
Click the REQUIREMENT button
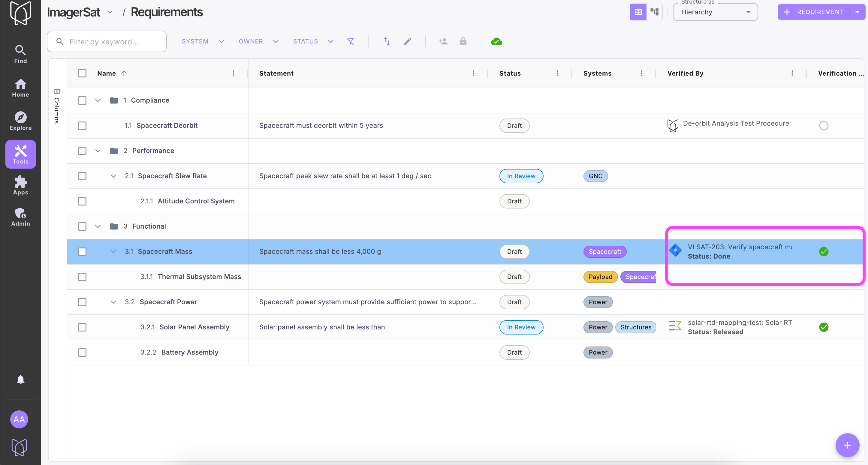[813, 12]
